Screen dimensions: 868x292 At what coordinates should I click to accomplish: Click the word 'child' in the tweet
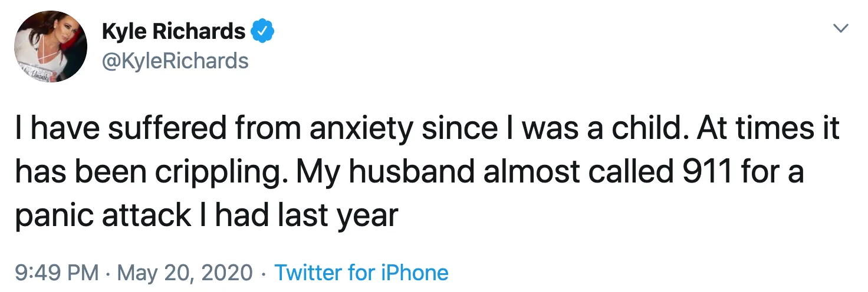click(653, 129)
